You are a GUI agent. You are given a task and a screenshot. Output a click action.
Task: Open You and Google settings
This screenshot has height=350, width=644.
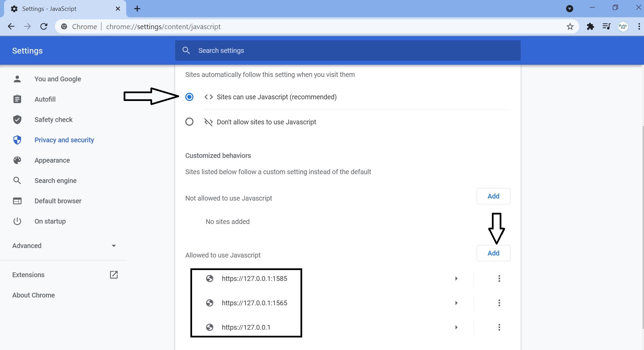click(58, 79)
